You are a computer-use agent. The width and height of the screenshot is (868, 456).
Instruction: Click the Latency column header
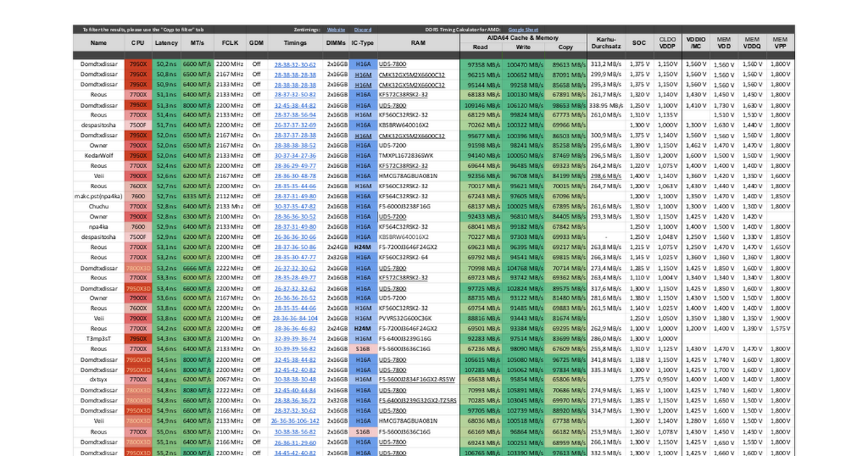166,43
